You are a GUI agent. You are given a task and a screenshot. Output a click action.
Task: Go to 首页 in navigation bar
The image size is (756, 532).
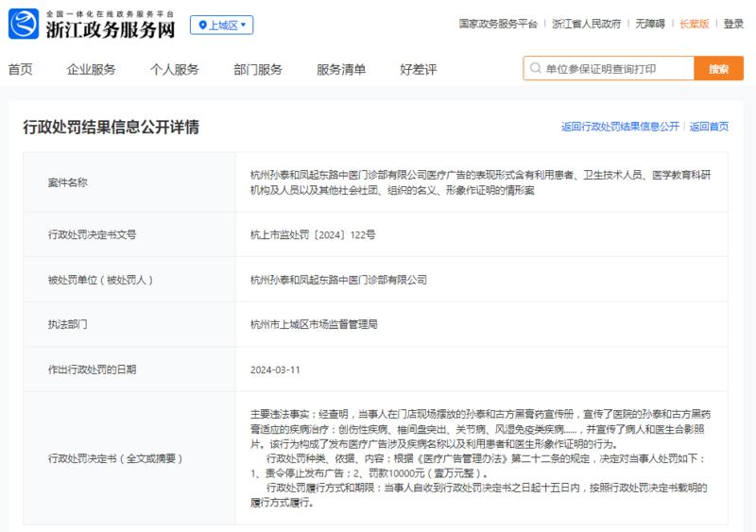[x=20, y=70]
